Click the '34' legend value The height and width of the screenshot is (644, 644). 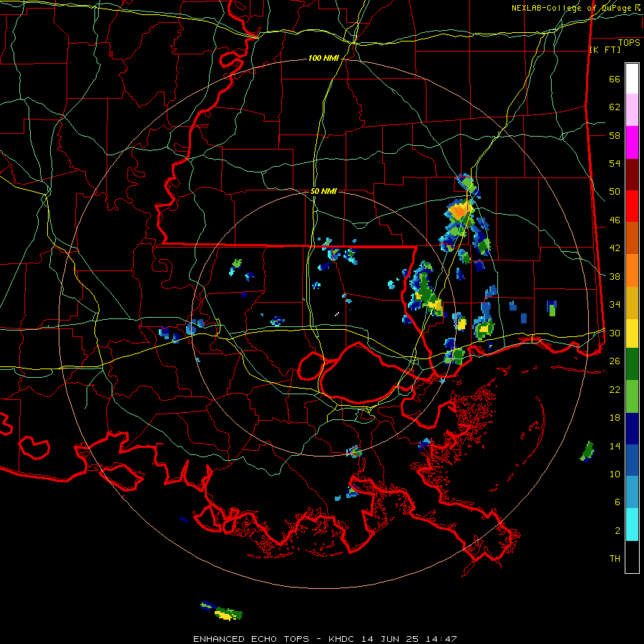615,305
